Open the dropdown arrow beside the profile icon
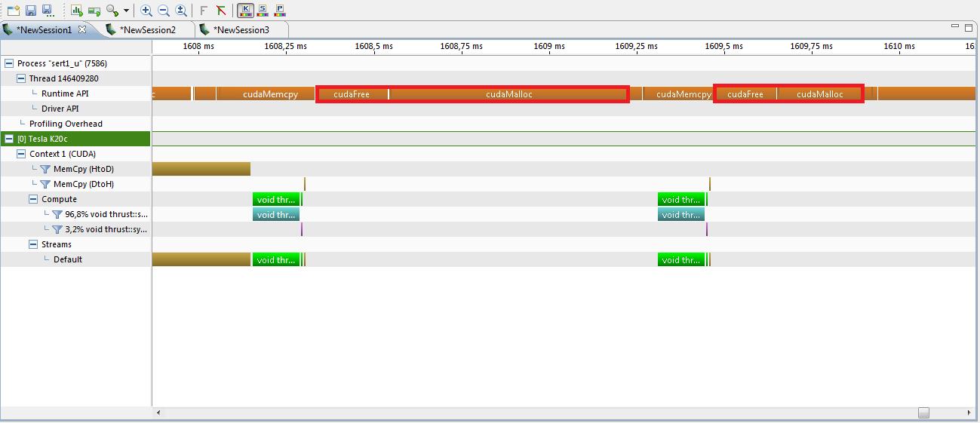980x423 pixels. (126, 11)
